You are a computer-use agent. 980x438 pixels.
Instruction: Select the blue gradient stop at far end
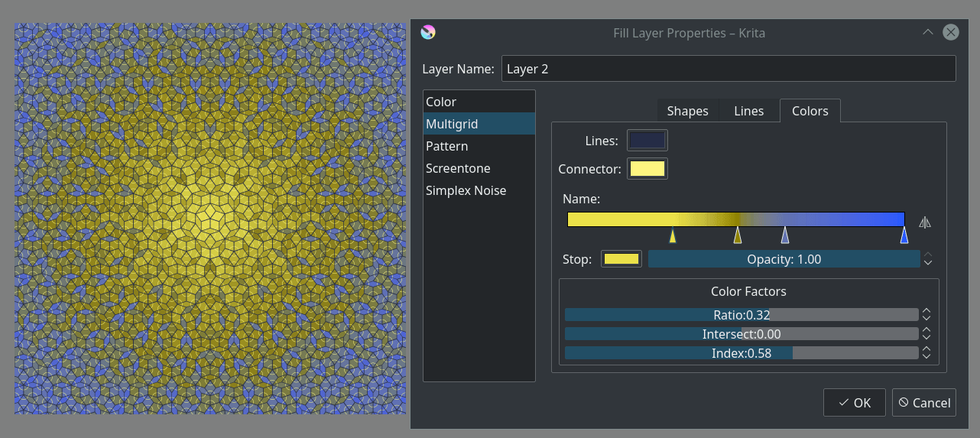tap(904, 235)
